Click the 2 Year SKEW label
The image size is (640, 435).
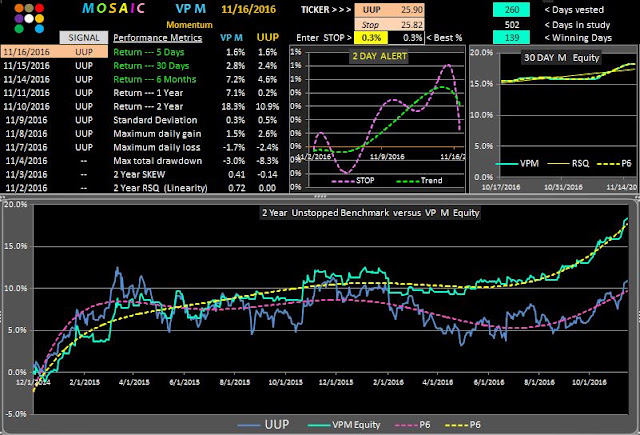[139, 174]
